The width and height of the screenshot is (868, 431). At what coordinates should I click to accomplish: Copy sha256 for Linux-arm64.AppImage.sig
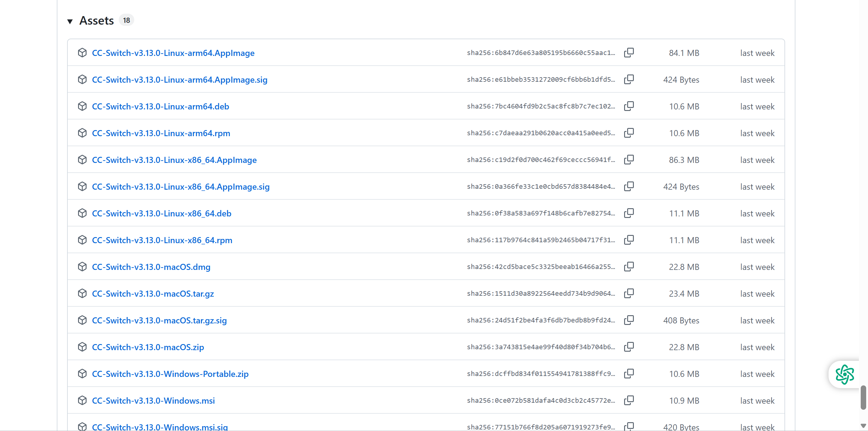(x=629, y=79)
